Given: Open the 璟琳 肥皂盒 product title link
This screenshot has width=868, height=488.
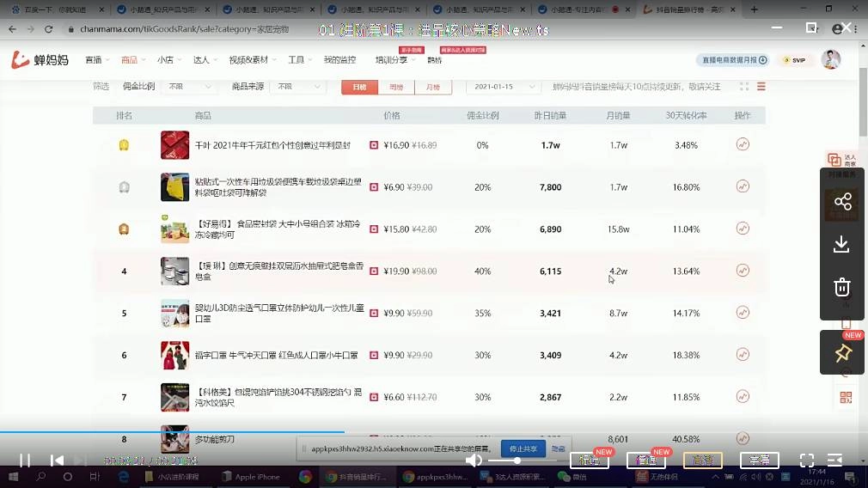Looking at the screenshot, I should [279, 271].
